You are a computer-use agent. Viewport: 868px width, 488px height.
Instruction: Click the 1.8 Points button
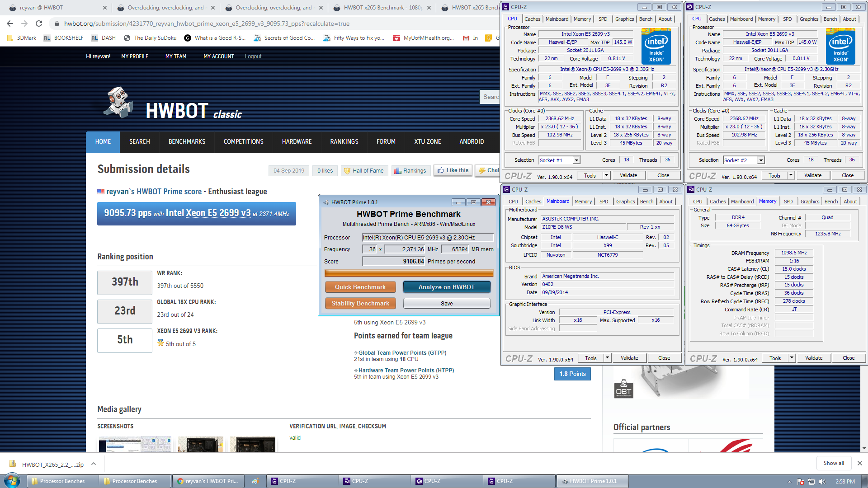pyautogui.click(x=572, y=374)
